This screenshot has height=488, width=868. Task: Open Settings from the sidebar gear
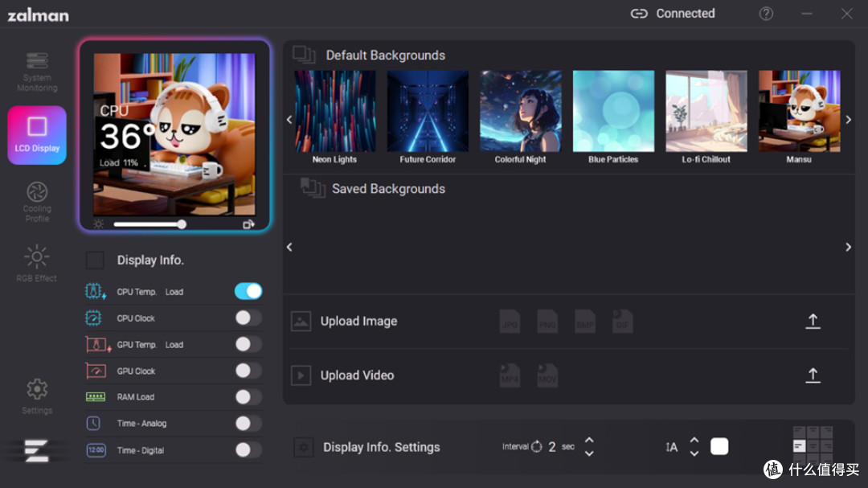pos(37,396)
